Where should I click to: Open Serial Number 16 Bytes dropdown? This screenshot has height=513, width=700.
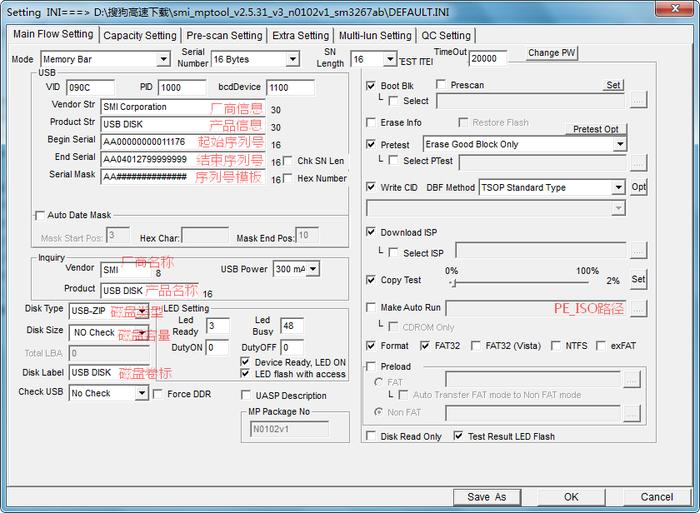[x=292, y=59]
